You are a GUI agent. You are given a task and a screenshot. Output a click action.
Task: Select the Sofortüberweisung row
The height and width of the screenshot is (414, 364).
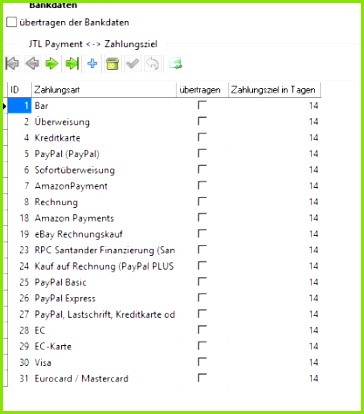click(164, 170)
